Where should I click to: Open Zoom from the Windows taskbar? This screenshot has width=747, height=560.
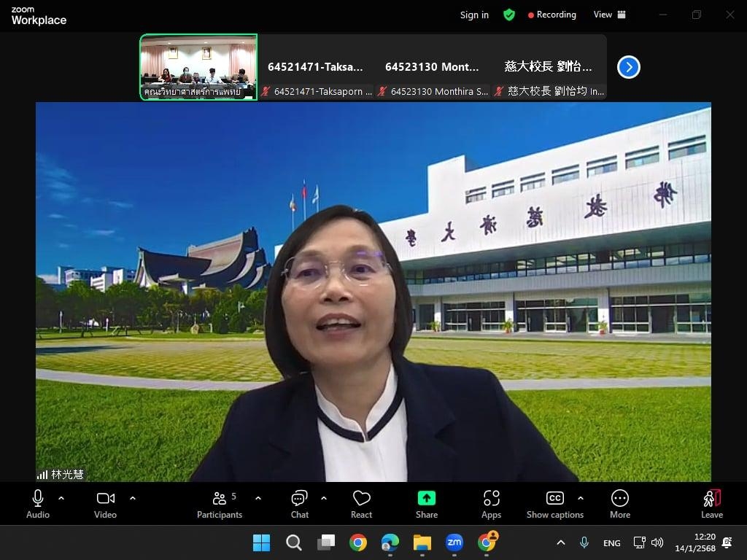click(x=454, y=542)
